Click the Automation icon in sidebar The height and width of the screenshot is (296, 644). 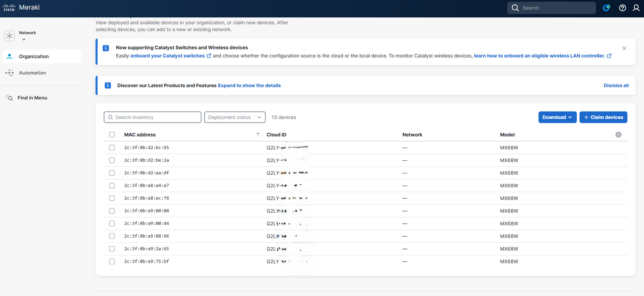click(9, 73)
